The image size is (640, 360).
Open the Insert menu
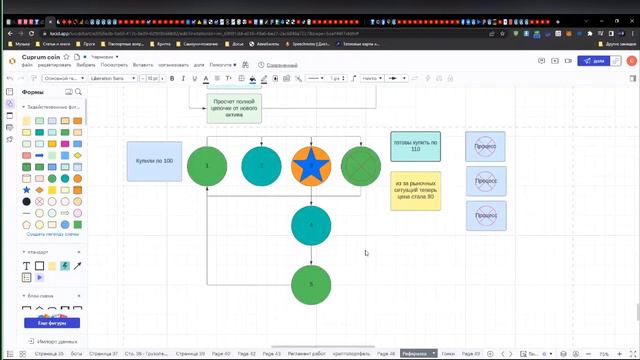(143, 65)
